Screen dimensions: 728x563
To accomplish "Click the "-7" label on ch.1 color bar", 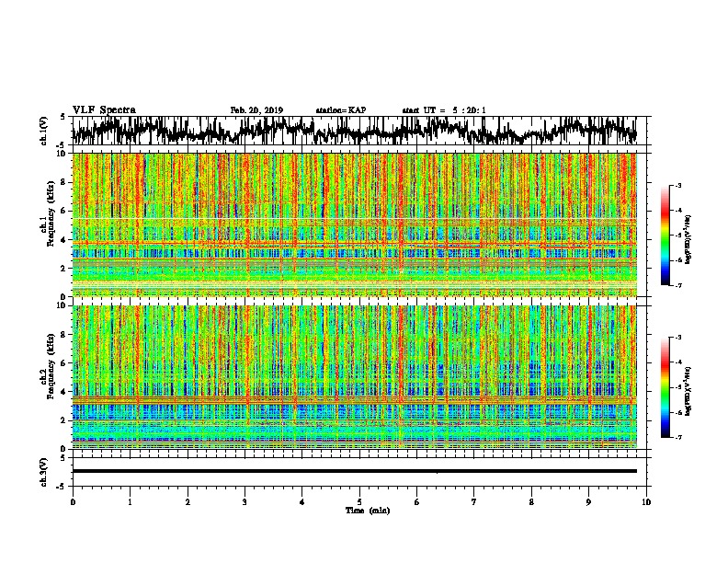I will (678, 286).
